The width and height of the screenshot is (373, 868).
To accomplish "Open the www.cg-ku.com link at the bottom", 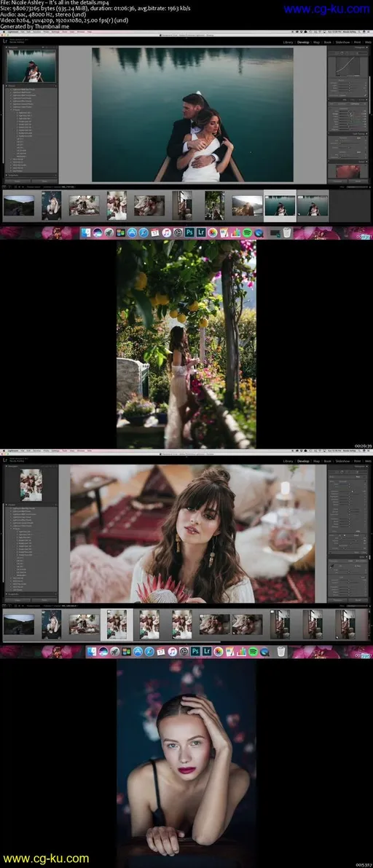I will (x=46, y=858).
